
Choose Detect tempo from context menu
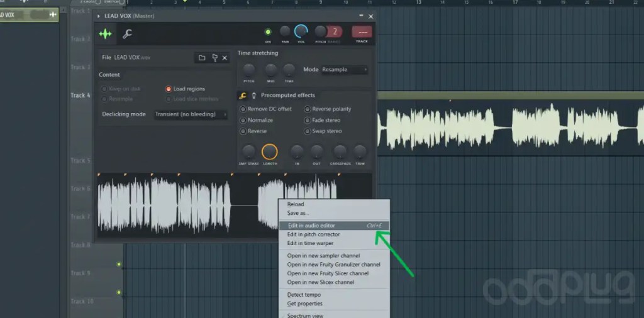[x=334, y=295]
